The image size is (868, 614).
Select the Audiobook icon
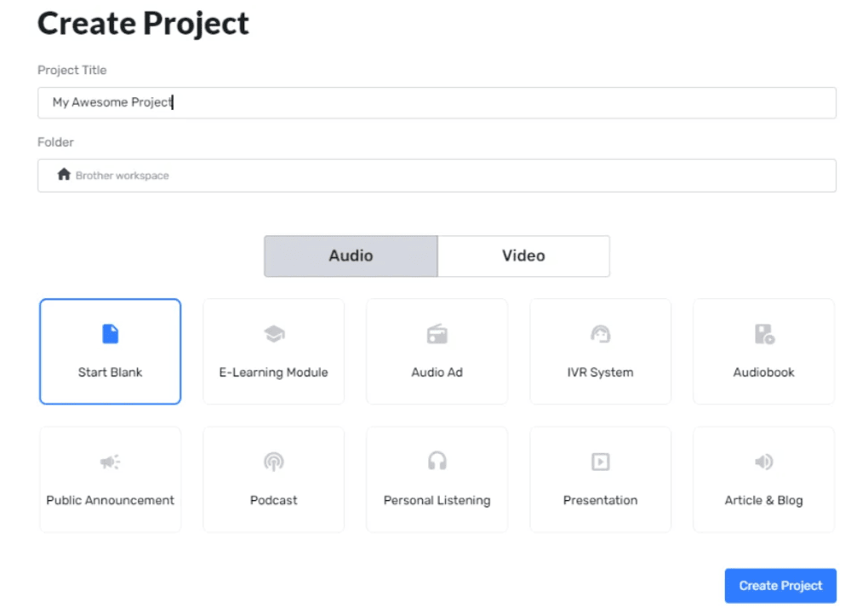pyautogui.click(x=764, y=334)
